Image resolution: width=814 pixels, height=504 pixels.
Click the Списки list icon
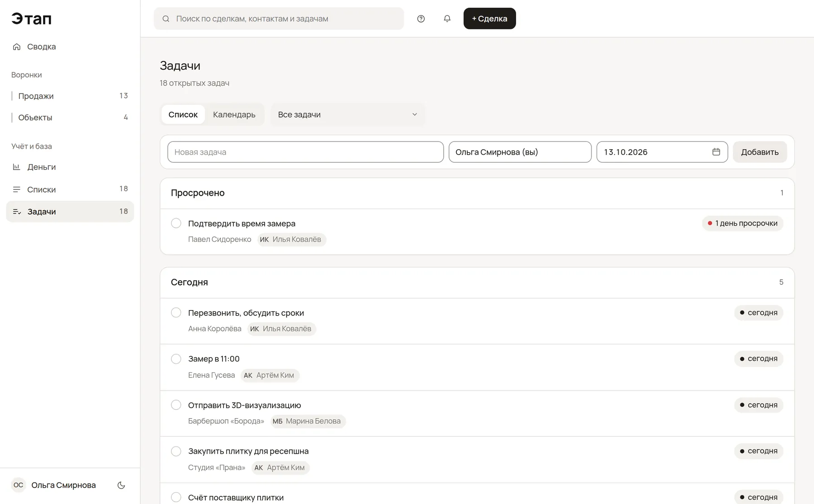point(17,189)
